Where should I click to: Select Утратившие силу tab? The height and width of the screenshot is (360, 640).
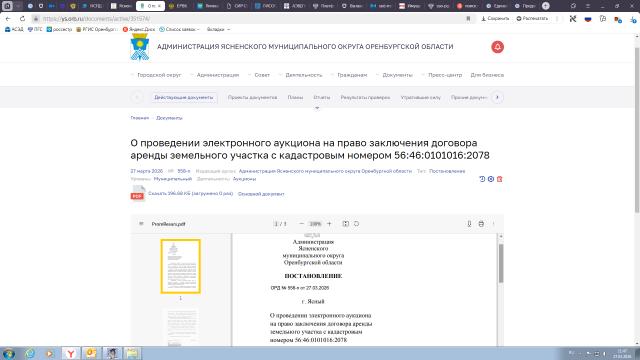click(420, 98)
